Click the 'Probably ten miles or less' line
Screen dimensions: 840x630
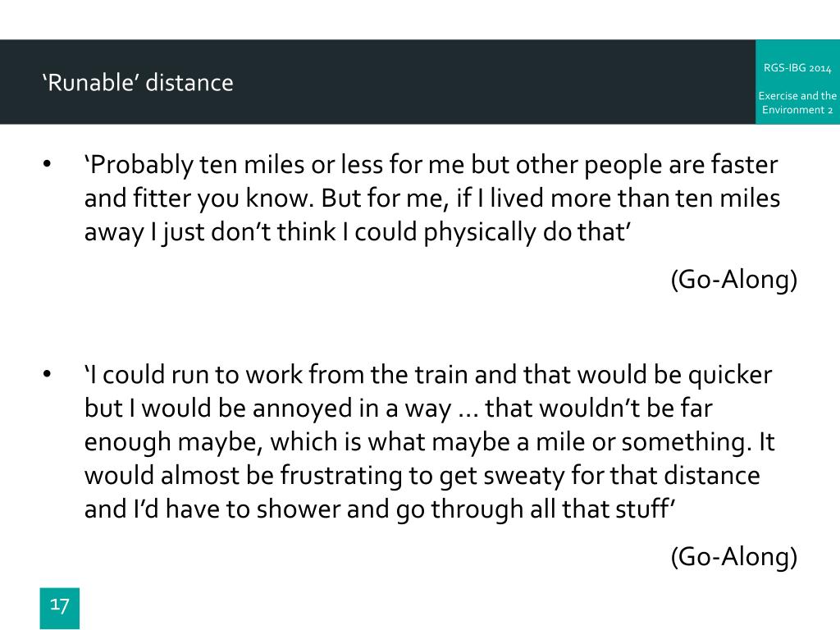coord(431,165)
